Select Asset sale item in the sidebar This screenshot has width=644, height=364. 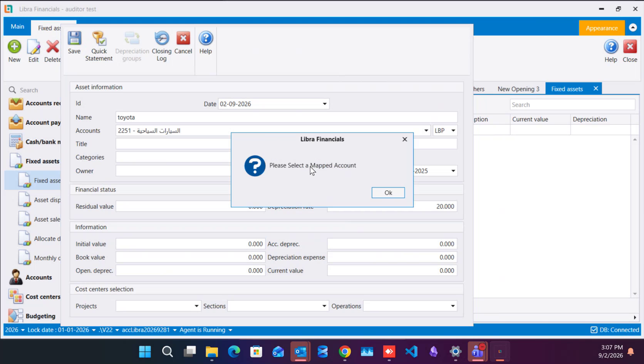pyautogui.click(x=39, y=219)
